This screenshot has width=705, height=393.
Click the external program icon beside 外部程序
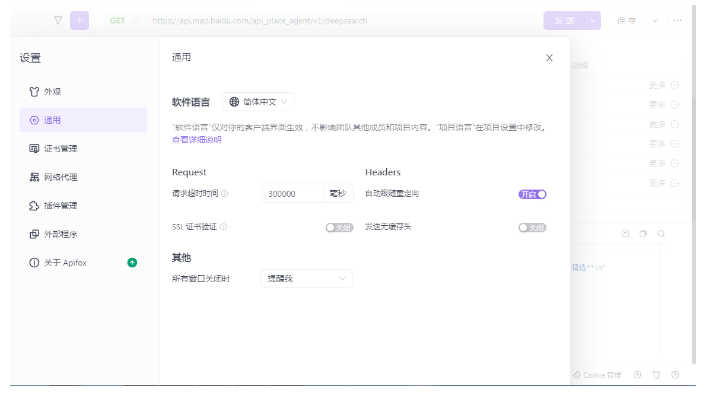(34, 234)
